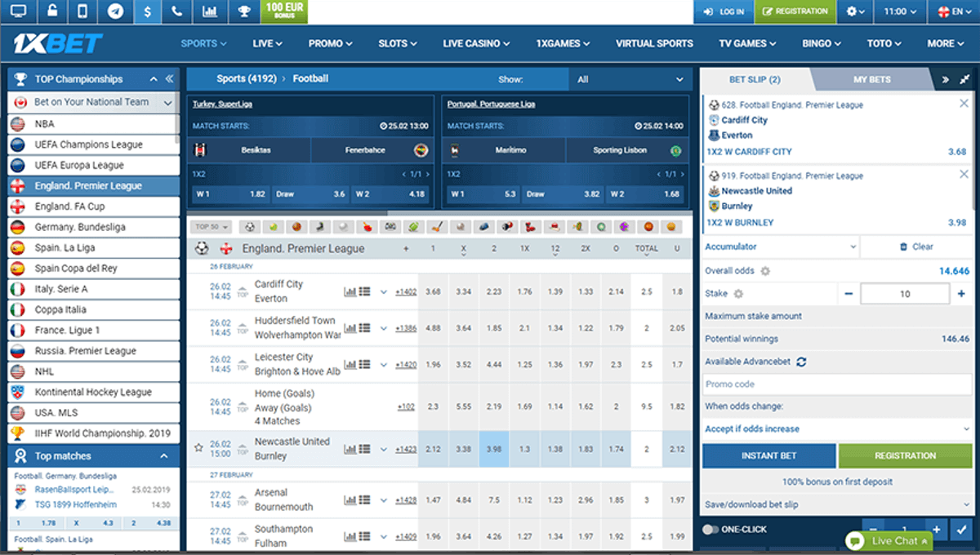
Task: Collapse the Top matches panel
Action: click(x=163, y=456)
